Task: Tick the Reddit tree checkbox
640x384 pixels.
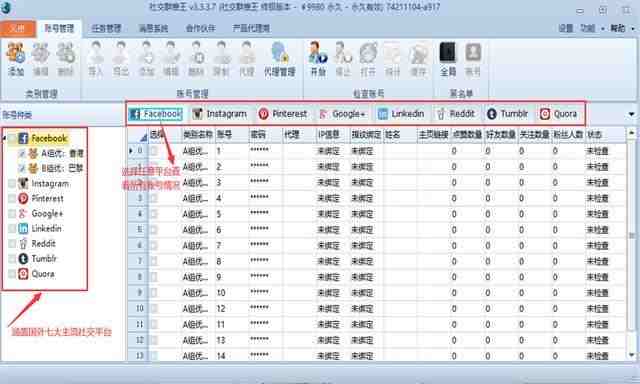Action: 12,244
